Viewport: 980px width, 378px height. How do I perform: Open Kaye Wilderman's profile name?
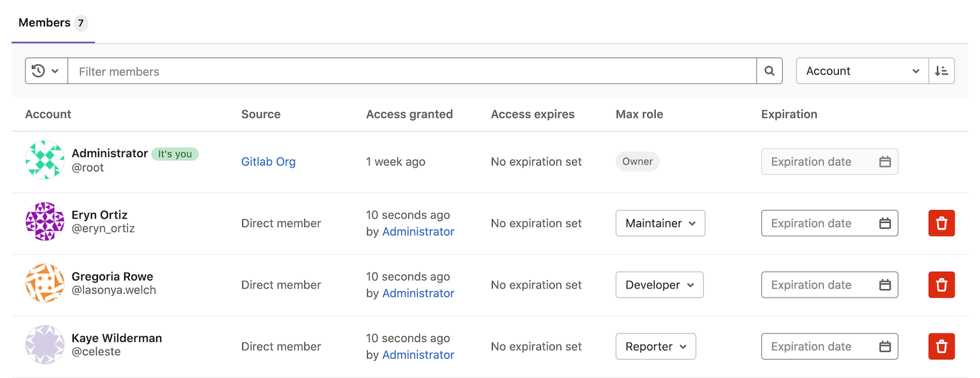tap(117, 338)
